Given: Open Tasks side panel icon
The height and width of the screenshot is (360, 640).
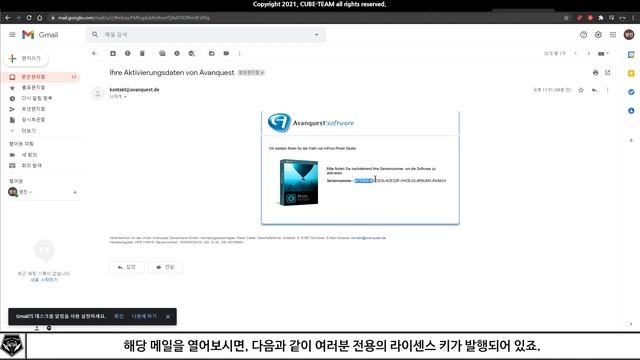Looking at the screenshot, I should 631,92.
